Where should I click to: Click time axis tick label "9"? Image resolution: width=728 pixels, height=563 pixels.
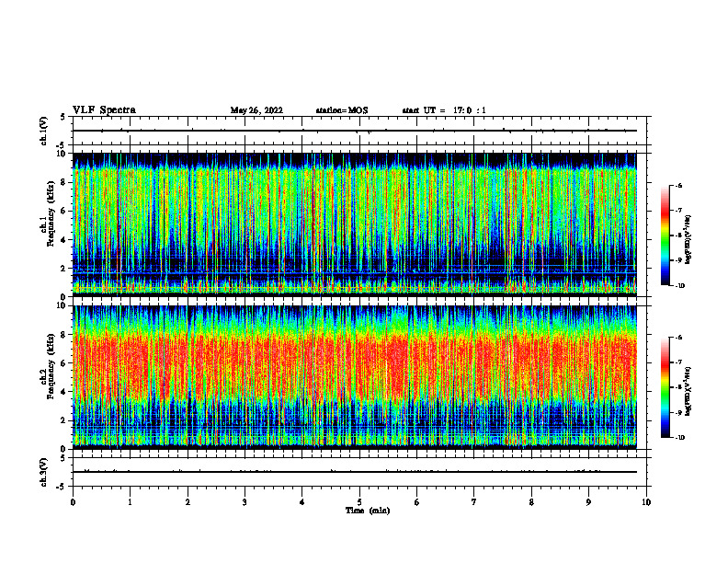click(x=588, y=502)
